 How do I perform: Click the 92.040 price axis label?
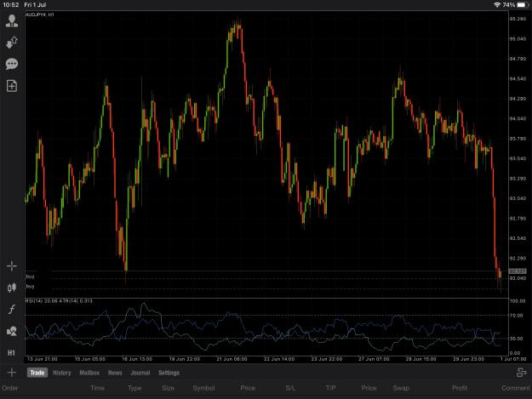[x=518, y=278]
